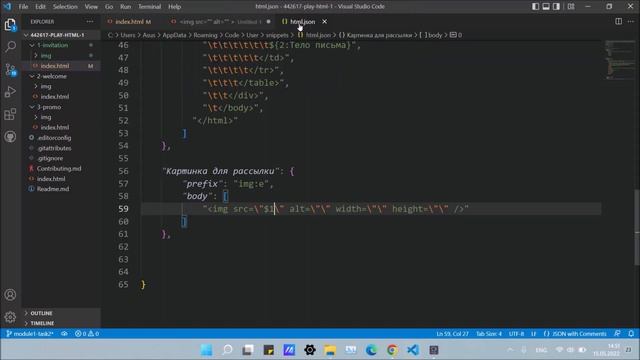Open Microsoft Edge from taskbar

click(371, 350)
